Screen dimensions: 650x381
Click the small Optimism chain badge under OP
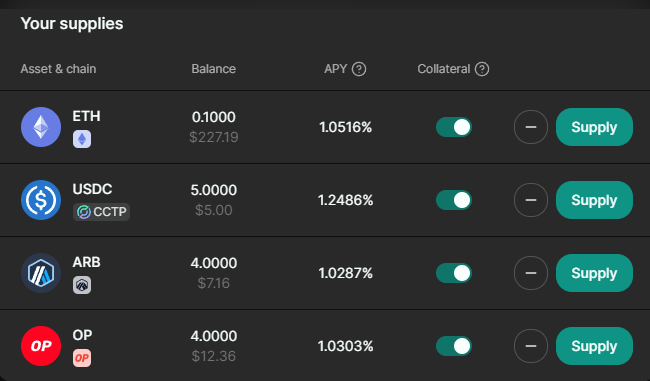82,358
